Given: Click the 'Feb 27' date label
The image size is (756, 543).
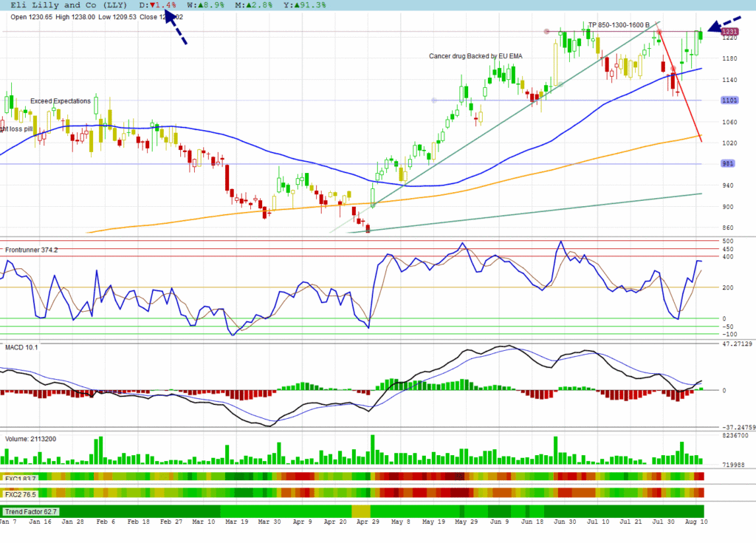Looking at the screenshot, I should pos(171,522).
